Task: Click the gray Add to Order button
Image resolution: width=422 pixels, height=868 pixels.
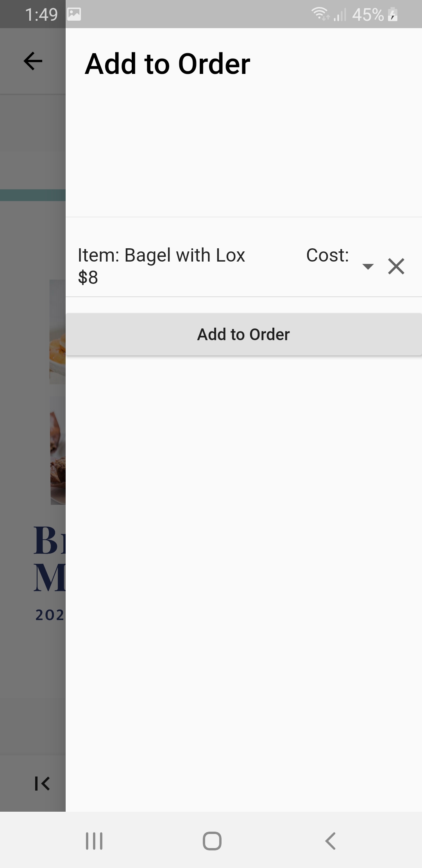Action: tap(244, 334)
